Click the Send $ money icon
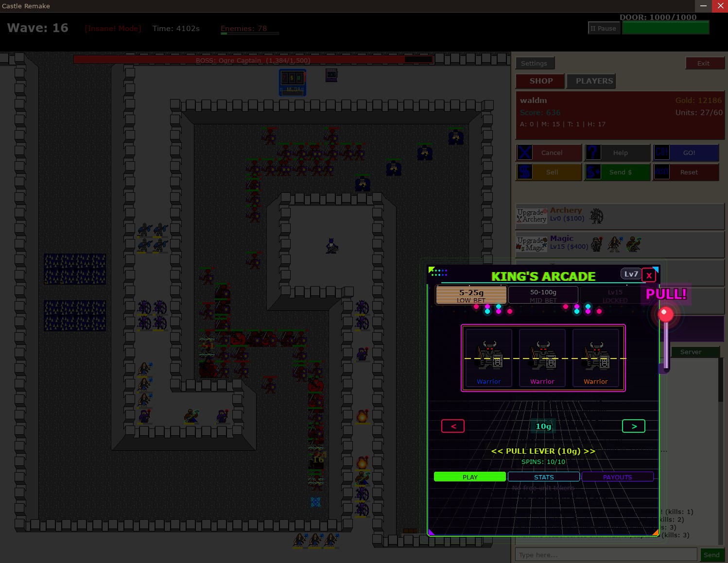The width and height of the screenshot is (728, 563). pyautogui.click(x=593, y=172)
